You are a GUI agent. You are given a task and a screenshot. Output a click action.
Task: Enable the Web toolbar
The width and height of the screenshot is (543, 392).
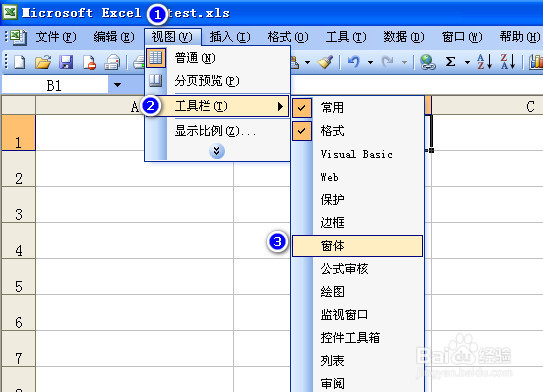point(357,177)
